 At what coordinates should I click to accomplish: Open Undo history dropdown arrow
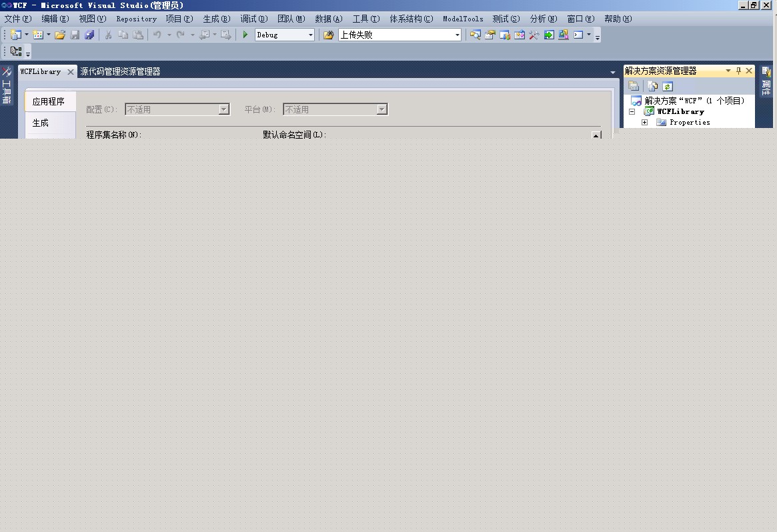(x=169, y=35)
